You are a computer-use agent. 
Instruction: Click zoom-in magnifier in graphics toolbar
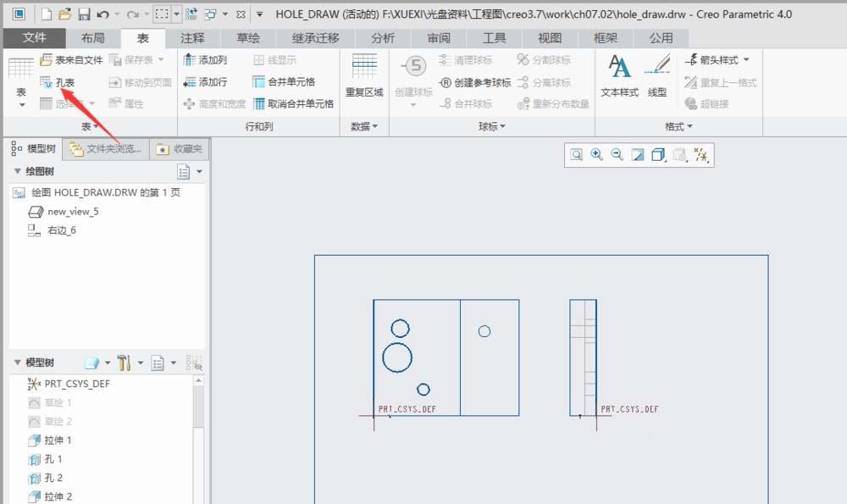pyautogui.click(x=597, y=156)
